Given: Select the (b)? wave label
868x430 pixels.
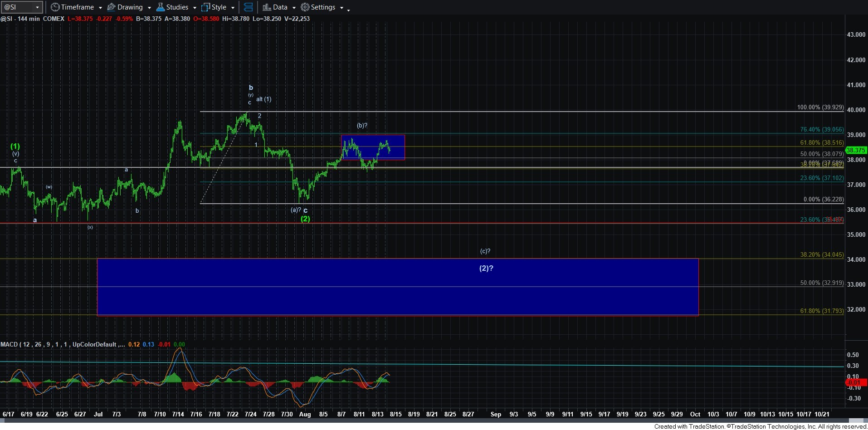Looking at the screenshot, I should (x=362, y=126).
